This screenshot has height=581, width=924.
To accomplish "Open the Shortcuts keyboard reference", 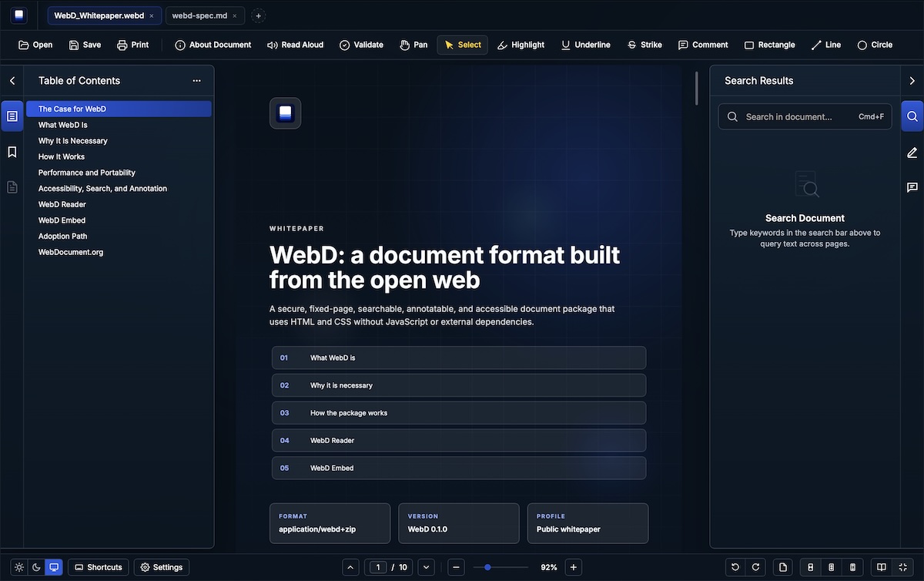I will pyautogui.click(x=98, y=567).
